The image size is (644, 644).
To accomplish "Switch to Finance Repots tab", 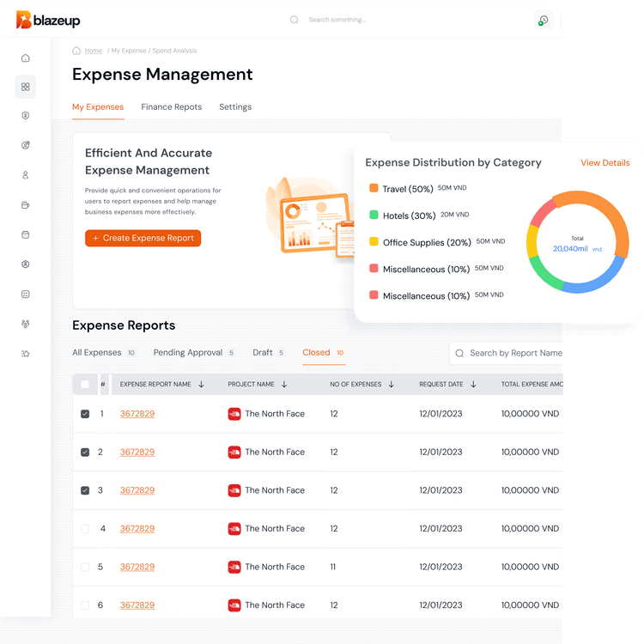I will [x=172, y=107].
